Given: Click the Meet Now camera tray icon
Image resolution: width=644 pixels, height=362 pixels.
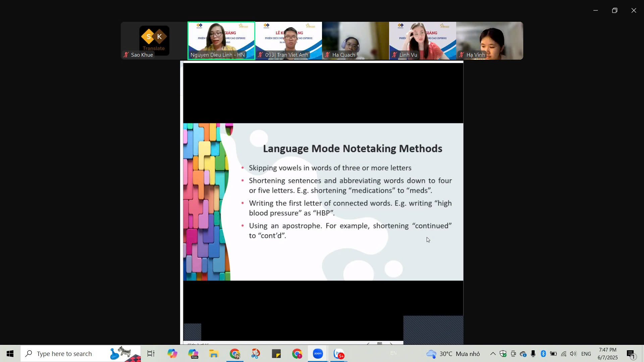Looking at the screenshot, I should coord(513,354).
